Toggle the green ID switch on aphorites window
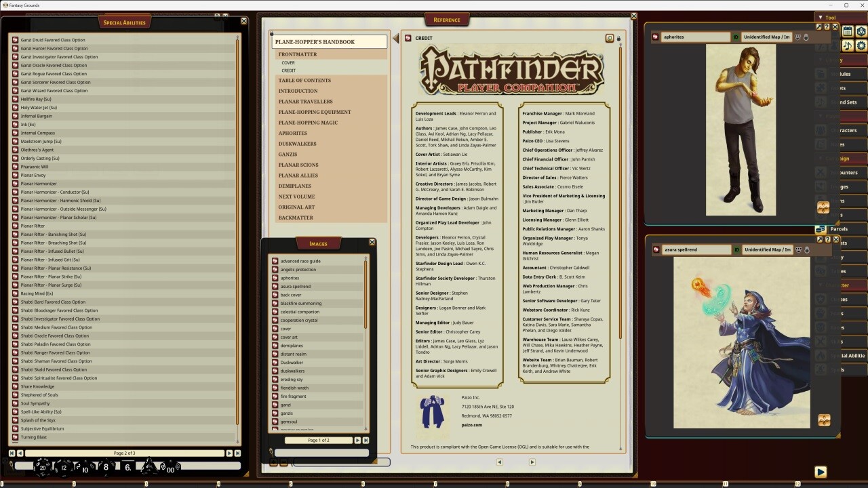Screen dimensions: 868x488 (736, 37)
